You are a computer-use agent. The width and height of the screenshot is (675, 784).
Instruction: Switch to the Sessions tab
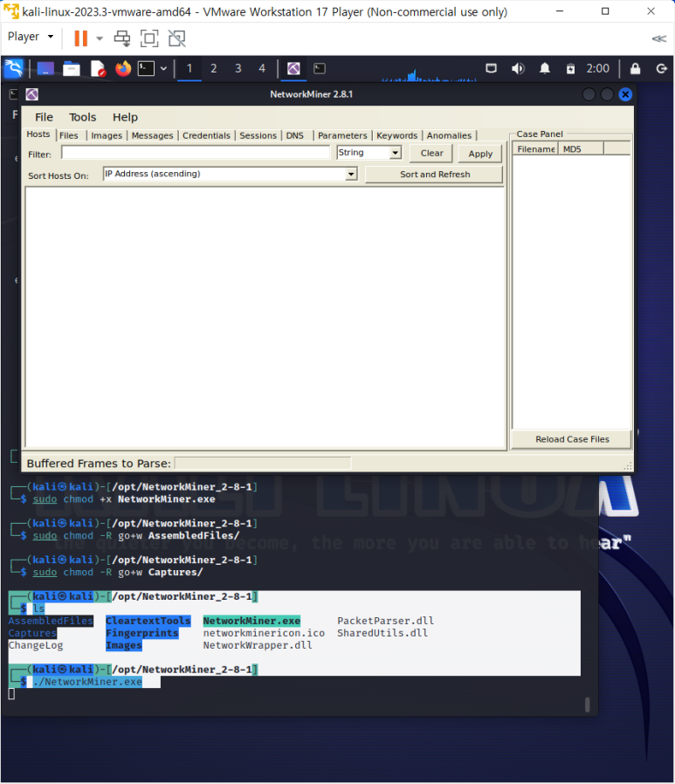coord(258,135)
